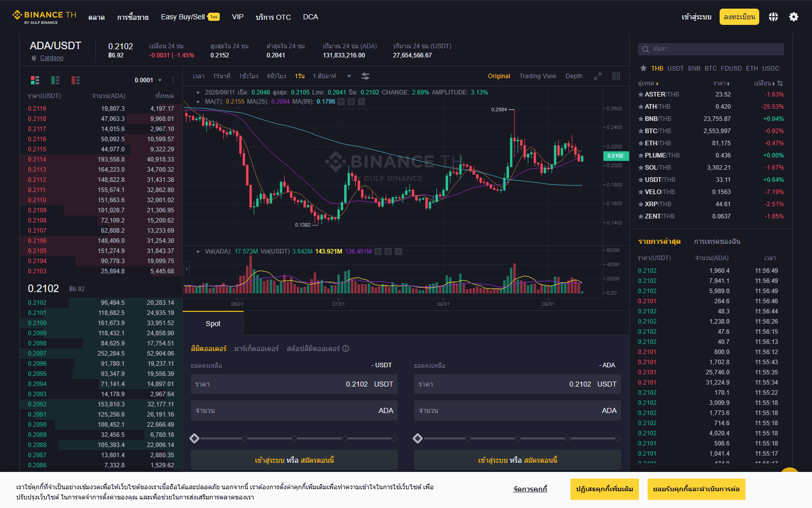Open the มาร์เก็ตออเดอร์ order tab

tap(256, 348)
